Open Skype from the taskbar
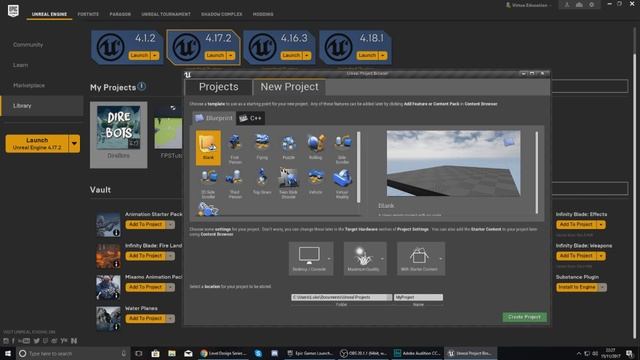640x360 pixels. pos(258,353)
